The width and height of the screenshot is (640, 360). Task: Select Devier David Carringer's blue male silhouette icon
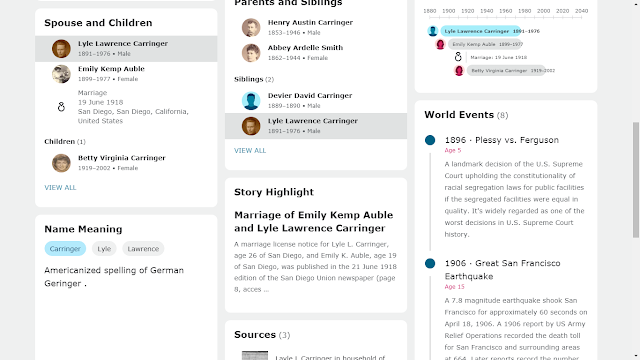(x=251, y=100)
